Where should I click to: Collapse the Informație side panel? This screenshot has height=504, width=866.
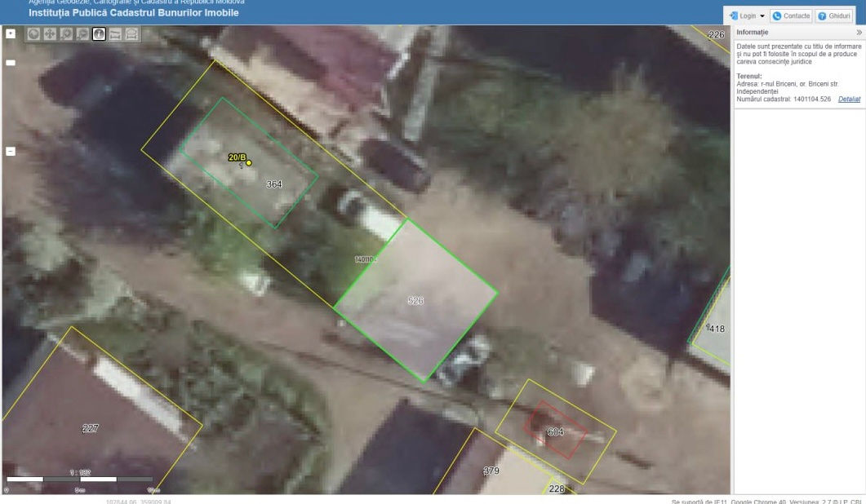(859, 33)
